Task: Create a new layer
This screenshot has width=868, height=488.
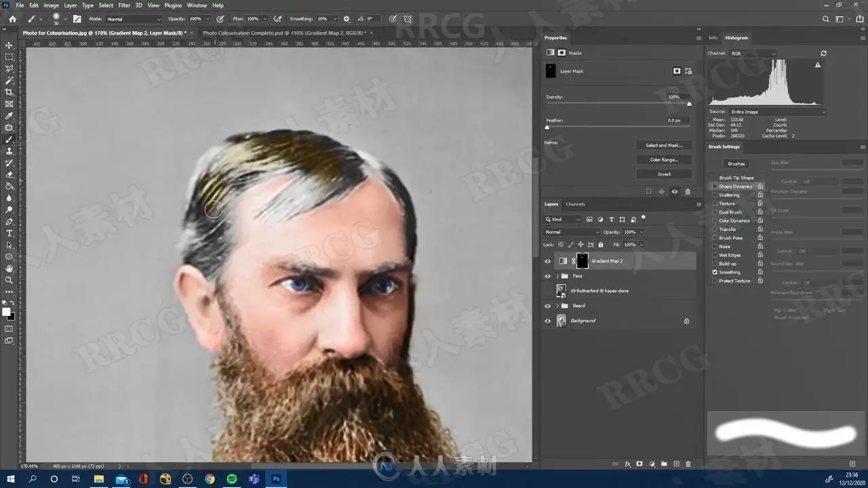Action: (676, 464)
